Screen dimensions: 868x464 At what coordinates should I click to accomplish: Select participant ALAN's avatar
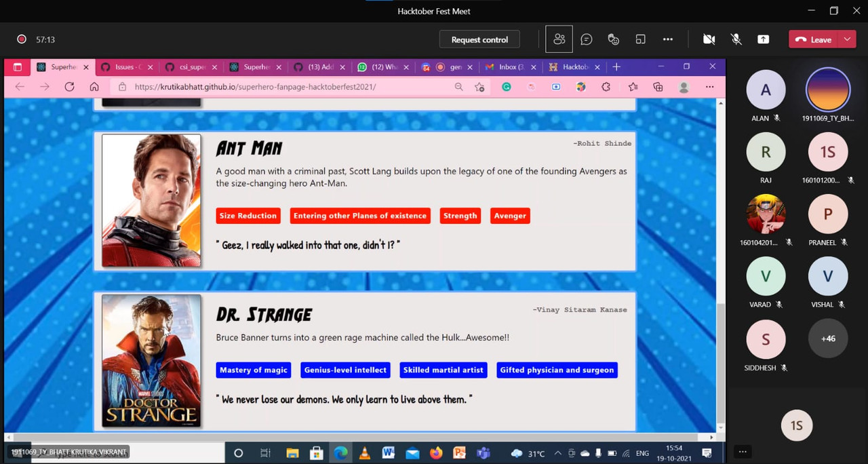(x=766, y=90)
